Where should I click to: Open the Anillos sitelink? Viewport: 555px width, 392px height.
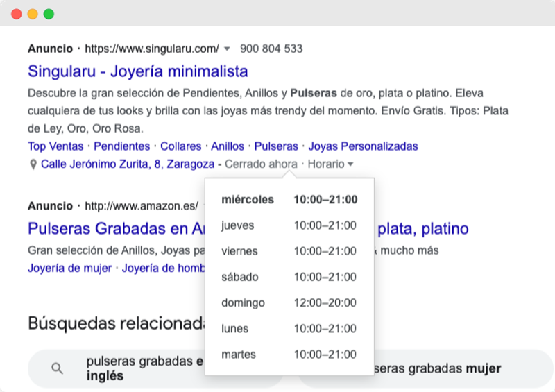228,146
